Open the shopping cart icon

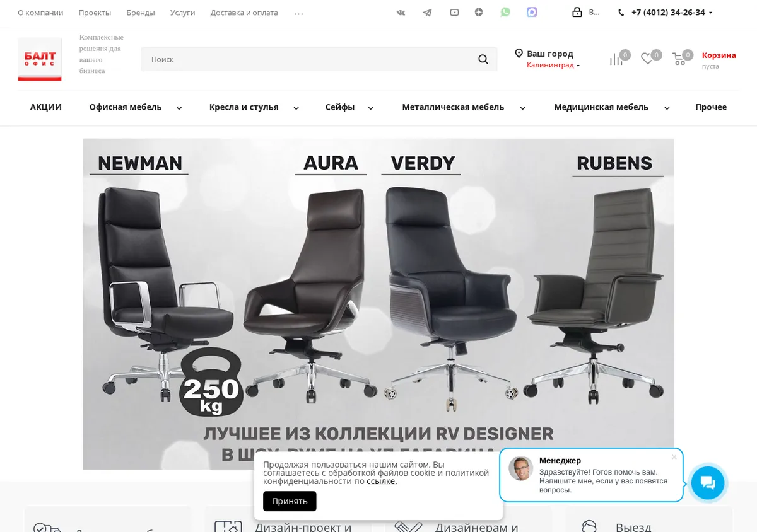coord(679,59)
